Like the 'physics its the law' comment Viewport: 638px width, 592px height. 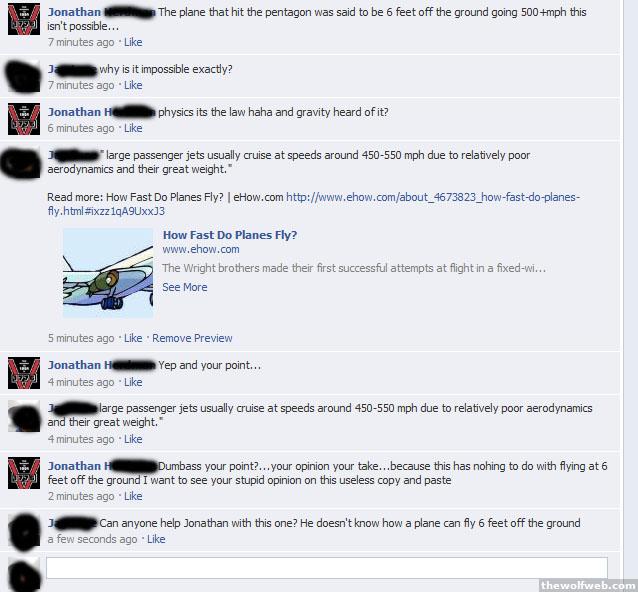[133, 128]
